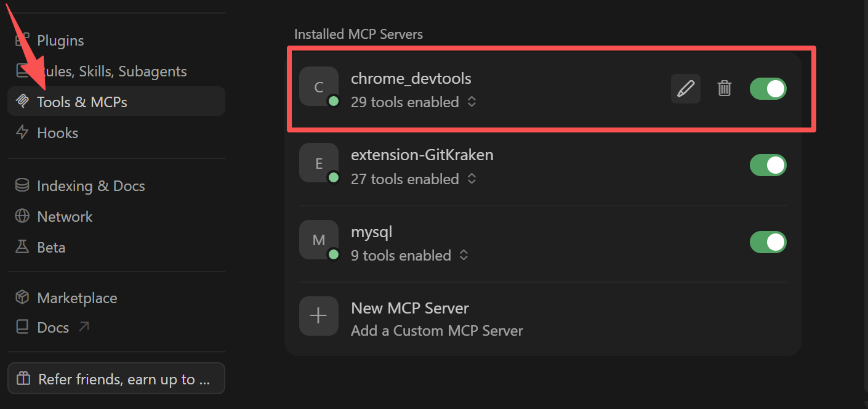
Task: Click the plus icon for New MCP Server
Action: click(x=318, y=316)
